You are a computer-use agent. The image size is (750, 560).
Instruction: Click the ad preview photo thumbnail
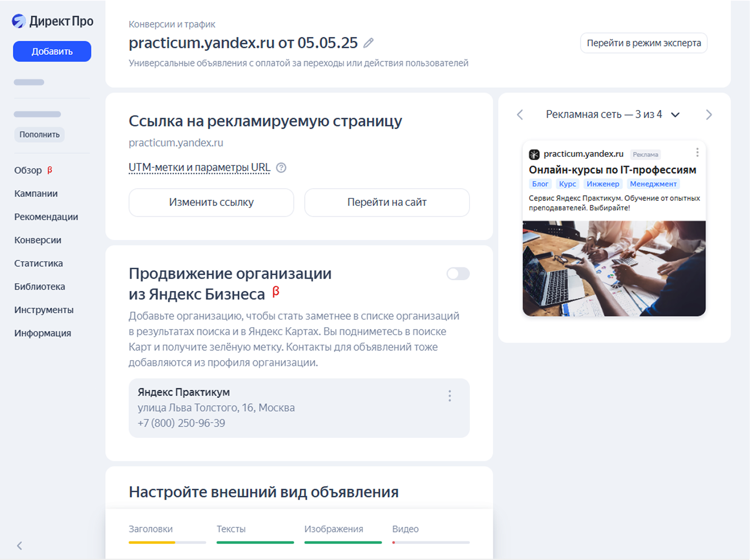pyautogui.click(x=614, y=269)
